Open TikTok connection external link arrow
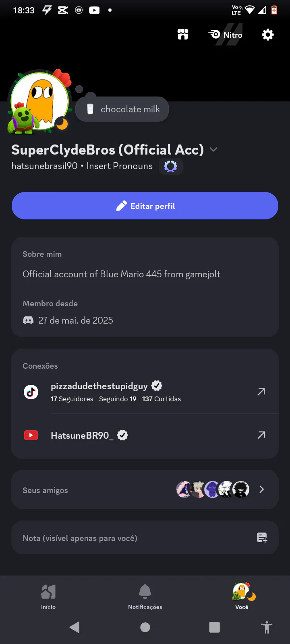 261,392
